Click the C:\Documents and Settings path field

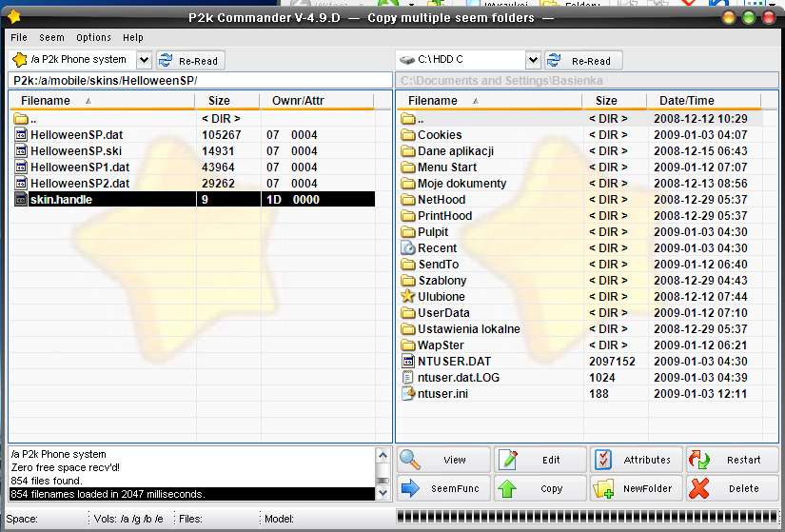tap(587, 81)
